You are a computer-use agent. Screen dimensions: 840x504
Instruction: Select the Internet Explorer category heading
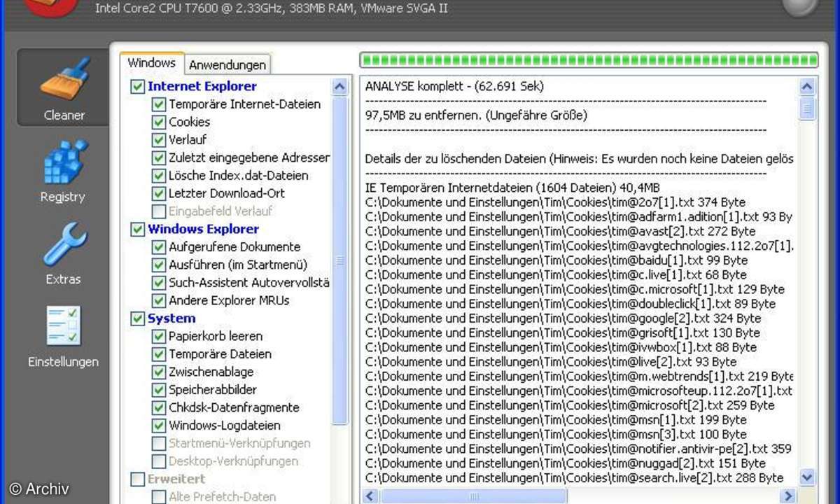click(202, 86)
